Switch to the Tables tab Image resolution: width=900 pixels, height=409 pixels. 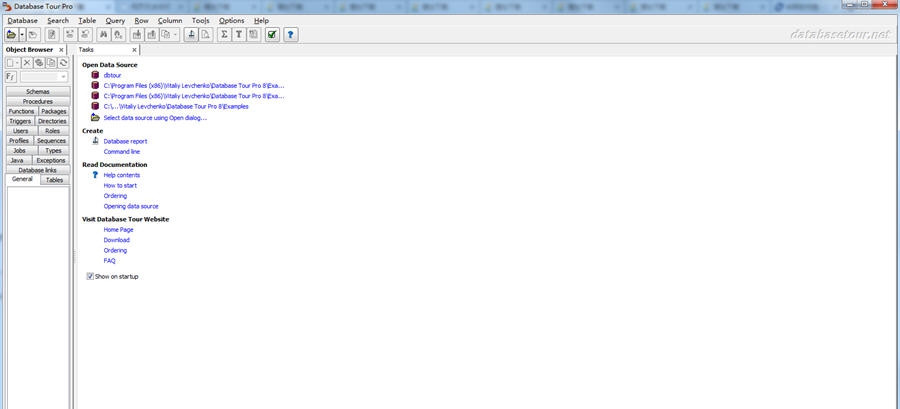click(55, 180)
